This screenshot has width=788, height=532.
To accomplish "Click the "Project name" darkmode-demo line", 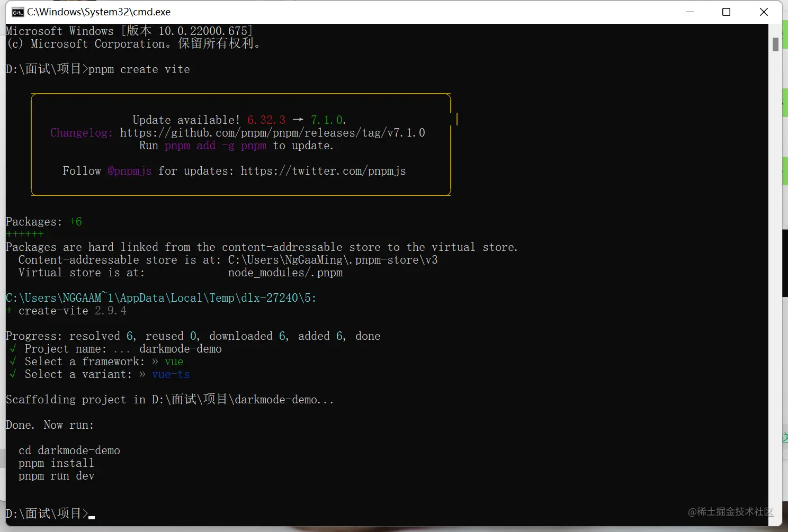I will tap(115, 349).
